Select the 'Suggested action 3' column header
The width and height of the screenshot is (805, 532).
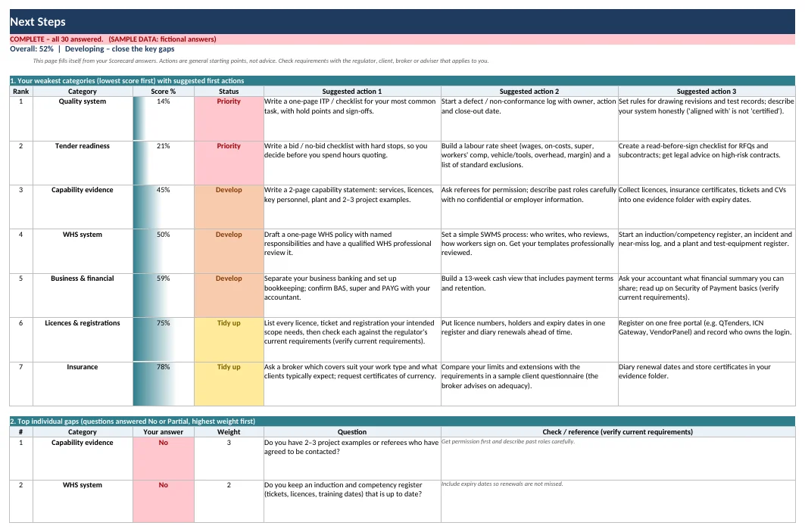pyautogui.click(x=707, y=92)
